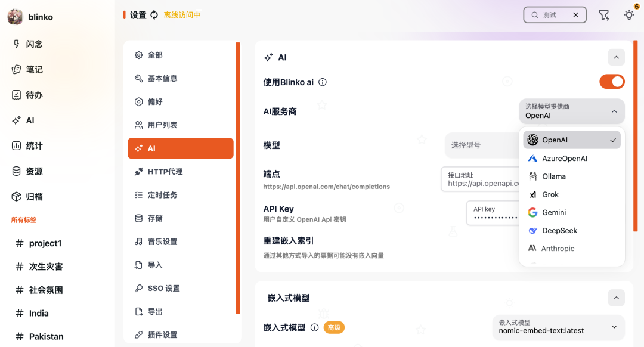The width and height of the screenshot is (644, 347).
Task: Click the sync refresh icon beside 设置
Action: pos(154,15)
